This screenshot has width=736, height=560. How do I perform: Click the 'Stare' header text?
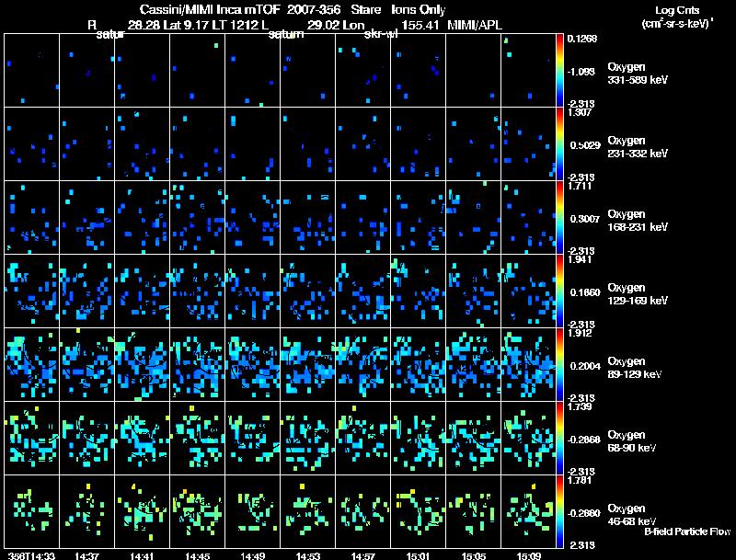[365, 9]
